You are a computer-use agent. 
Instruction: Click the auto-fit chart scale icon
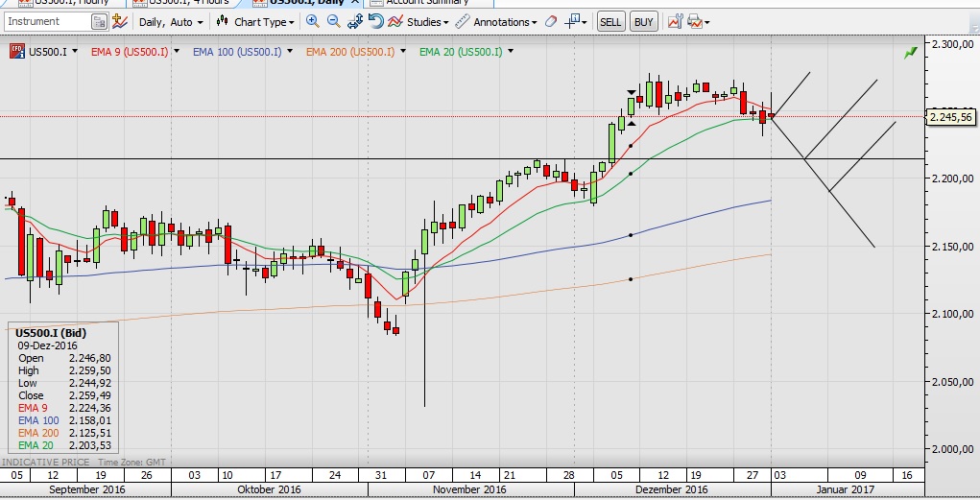[355, 22]
